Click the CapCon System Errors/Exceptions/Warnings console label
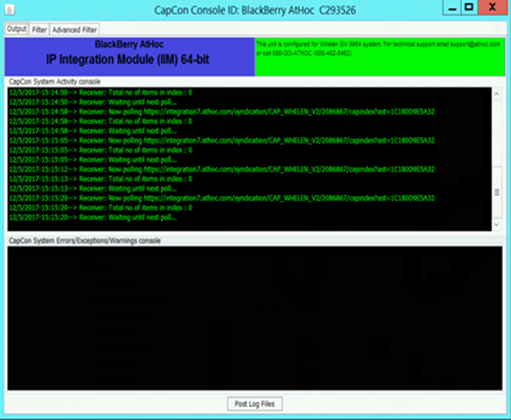Image resolution: width=511 pixels, height=420 pixels. [x=85, y=241]
